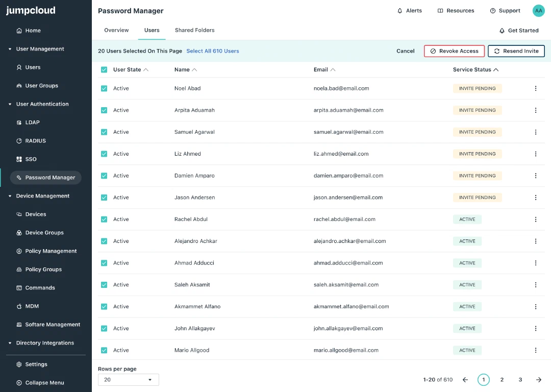Deselect Mario Allgood's checkbox

[x=104, y=350]
